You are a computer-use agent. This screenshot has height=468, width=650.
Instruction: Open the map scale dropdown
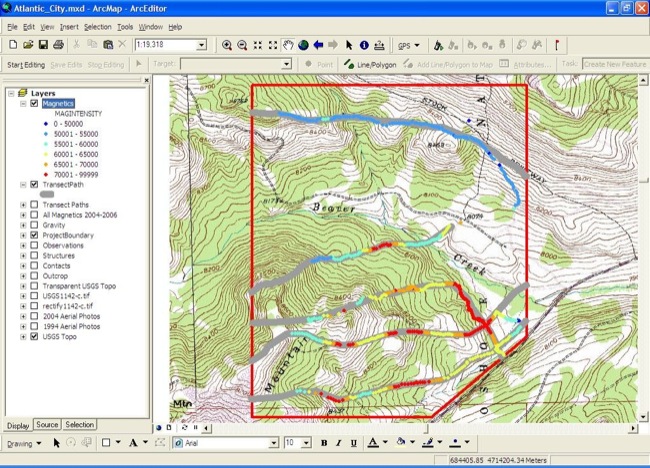[x=202, y=45]
